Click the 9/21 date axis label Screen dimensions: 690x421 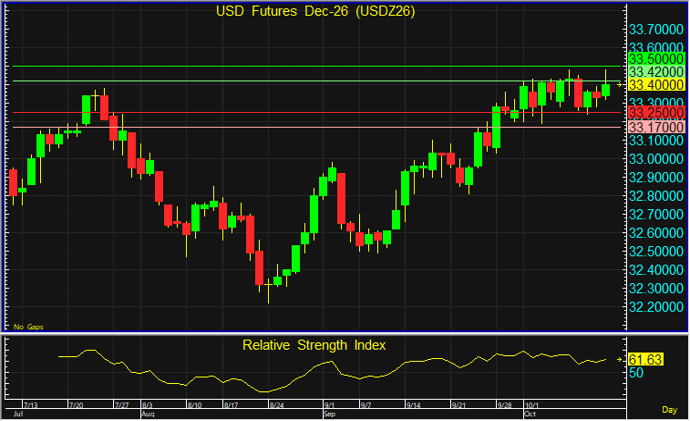459,405
